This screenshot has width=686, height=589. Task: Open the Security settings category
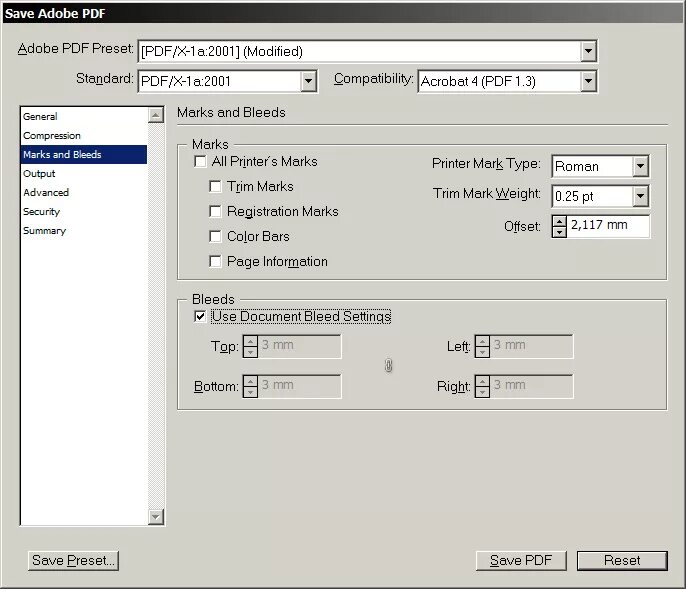[x=84, y=211]
